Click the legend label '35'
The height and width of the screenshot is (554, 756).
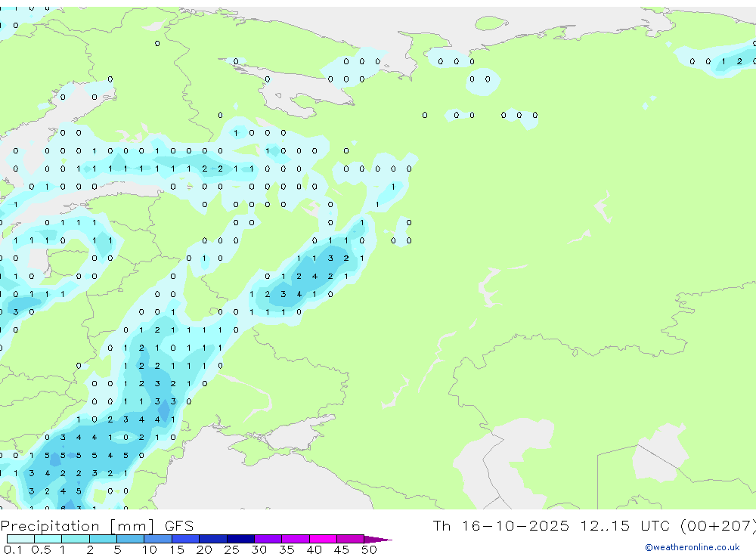[x=287, y=549]
